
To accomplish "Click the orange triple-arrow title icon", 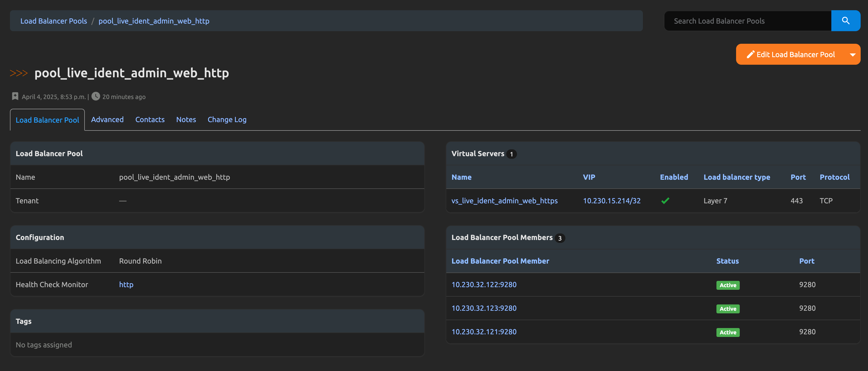I will pyautogui.click(x=19, y=73).
